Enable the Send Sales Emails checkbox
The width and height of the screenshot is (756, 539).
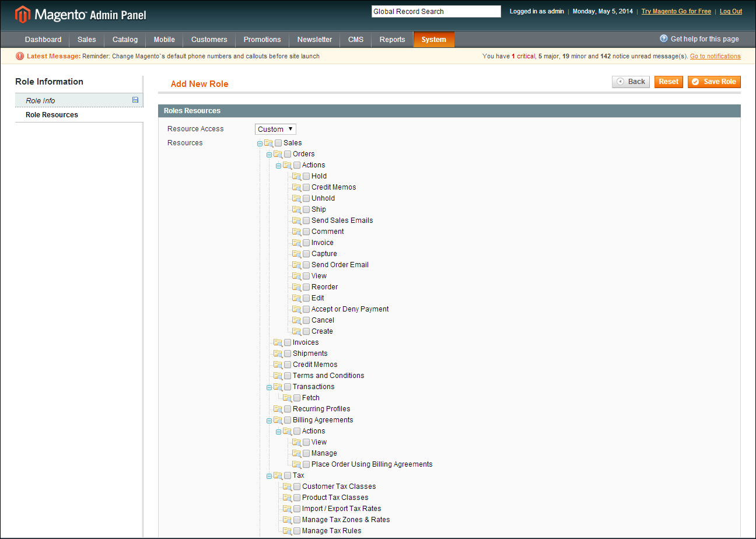click(x=306, y=220)
